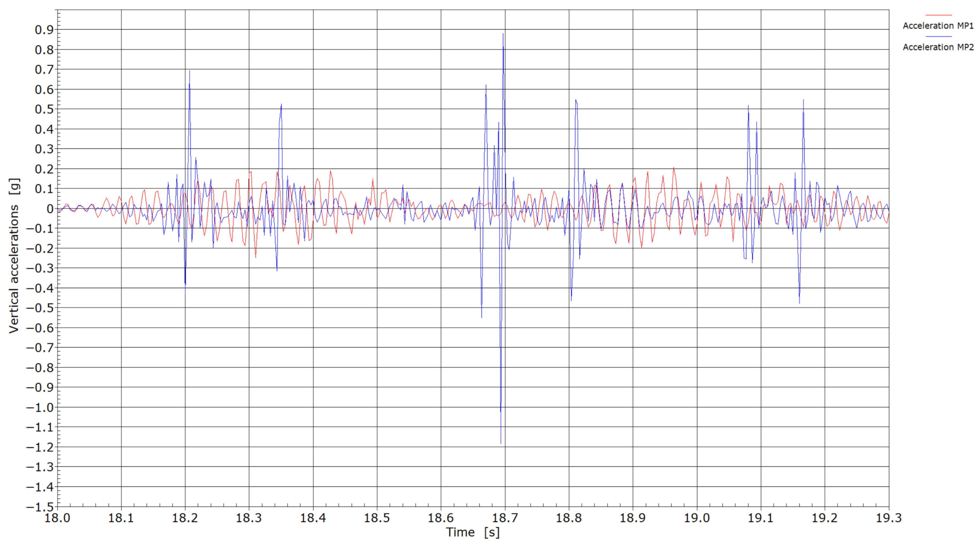The image size is (980, 547).
Task: Click the −1.0 label on vertical axis
Action: coord(40,407)
